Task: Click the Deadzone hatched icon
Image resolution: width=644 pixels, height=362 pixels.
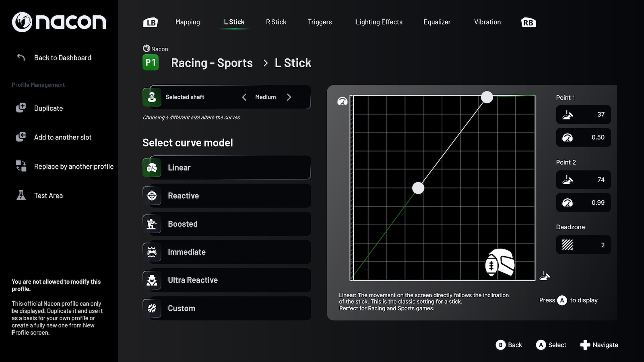Action: click(568, 245)
